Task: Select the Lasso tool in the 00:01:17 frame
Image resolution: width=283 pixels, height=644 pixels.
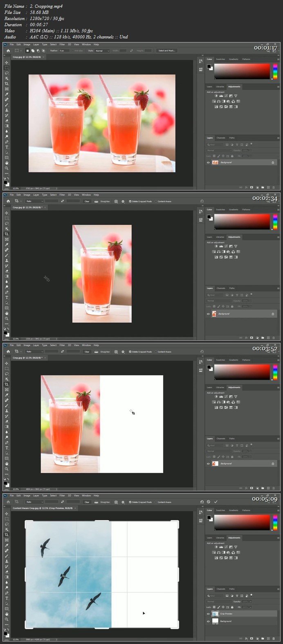Action: (7, 73)
